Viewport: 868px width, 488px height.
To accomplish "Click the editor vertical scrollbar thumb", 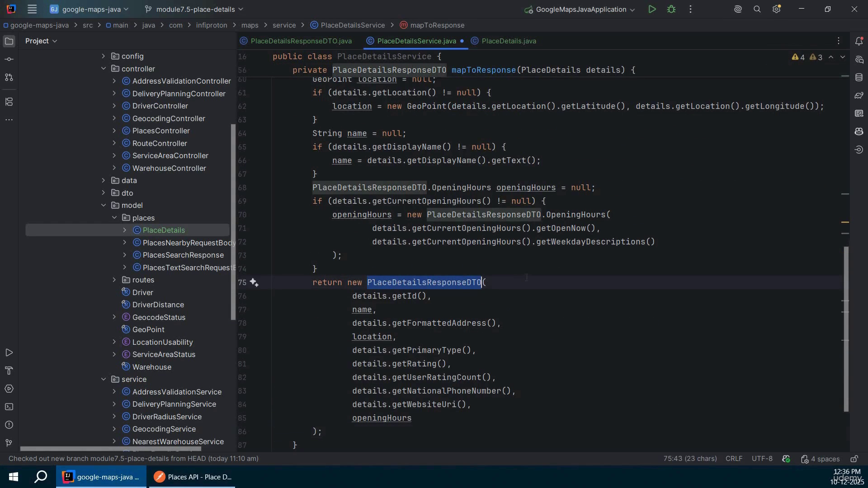I will pos(846,330).
